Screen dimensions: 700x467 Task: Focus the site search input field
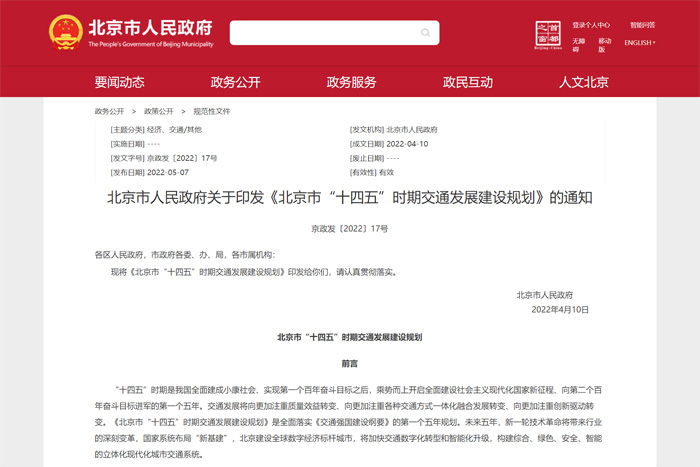coord(334,33)
